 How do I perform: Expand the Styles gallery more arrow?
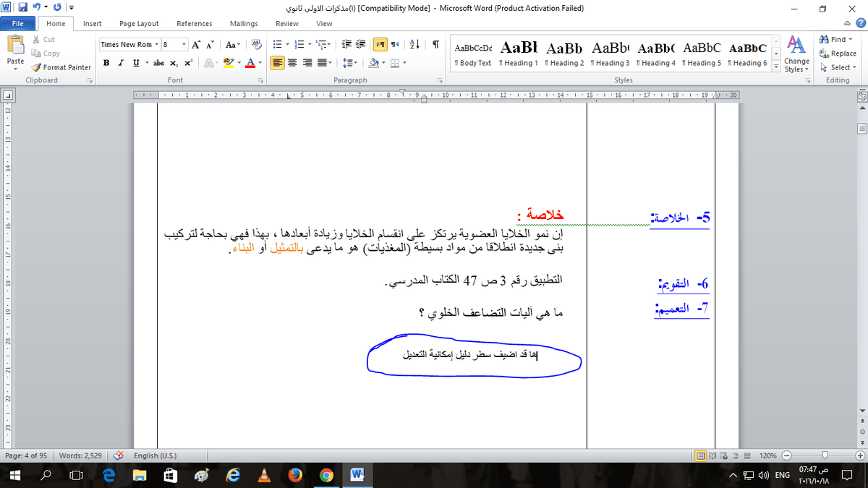point(776,65)
